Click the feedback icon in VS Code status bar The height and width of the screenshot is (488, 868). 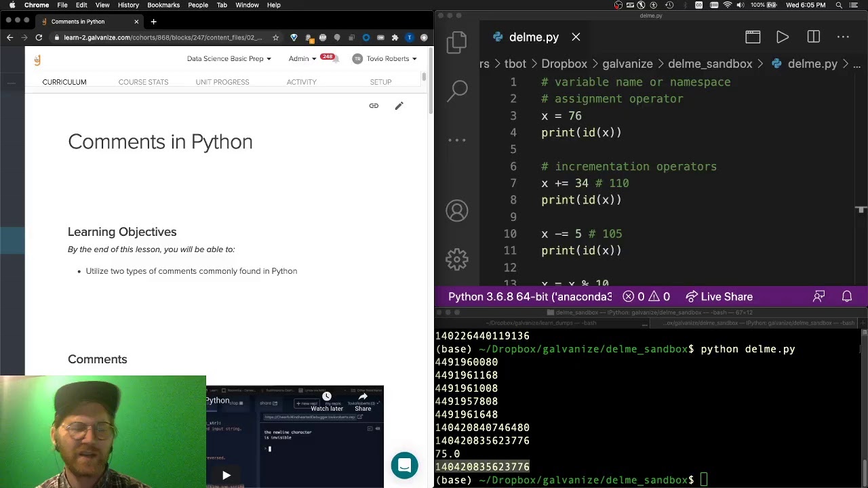(x=819, y=296)
